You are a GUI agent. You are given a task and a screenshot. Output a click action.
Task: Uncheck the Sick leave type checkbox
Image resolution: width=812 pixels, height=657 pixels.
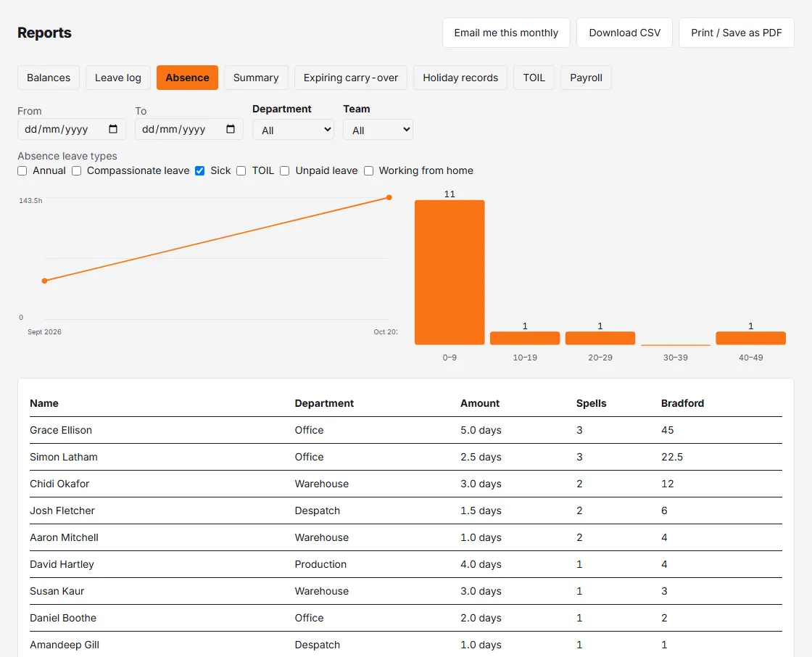[x=200, y=171]
